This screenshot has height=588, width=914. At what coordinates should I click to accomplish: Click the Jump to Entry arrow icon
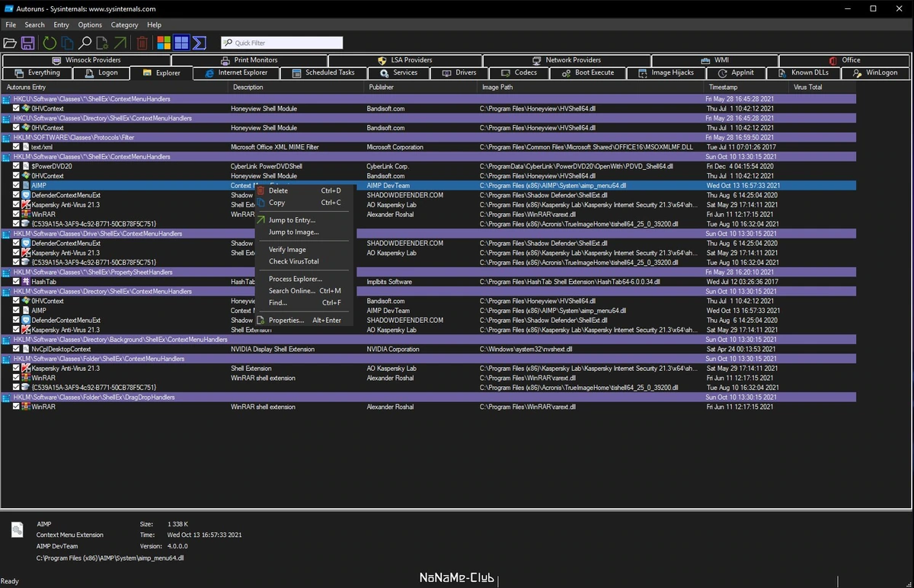pos(120,43)
